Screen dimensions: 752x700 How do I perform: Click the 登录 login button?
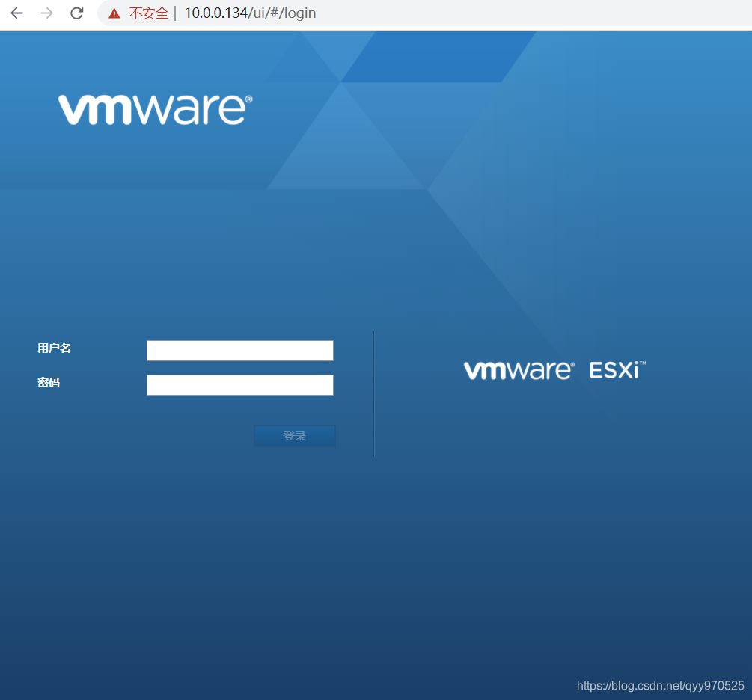(295, 435)
